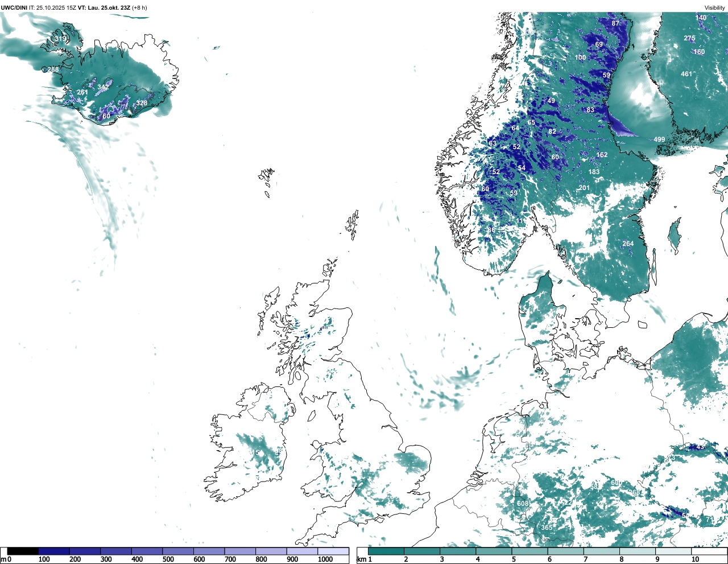Click the '328' value in southeast Iceland
This screenshot has height=564, width=728.
point(142,103)
